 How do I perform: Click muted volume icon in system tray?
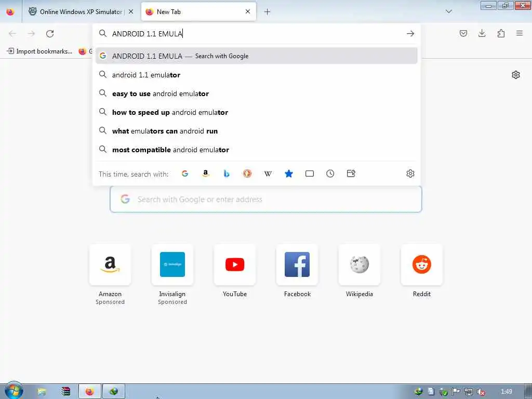481,392
